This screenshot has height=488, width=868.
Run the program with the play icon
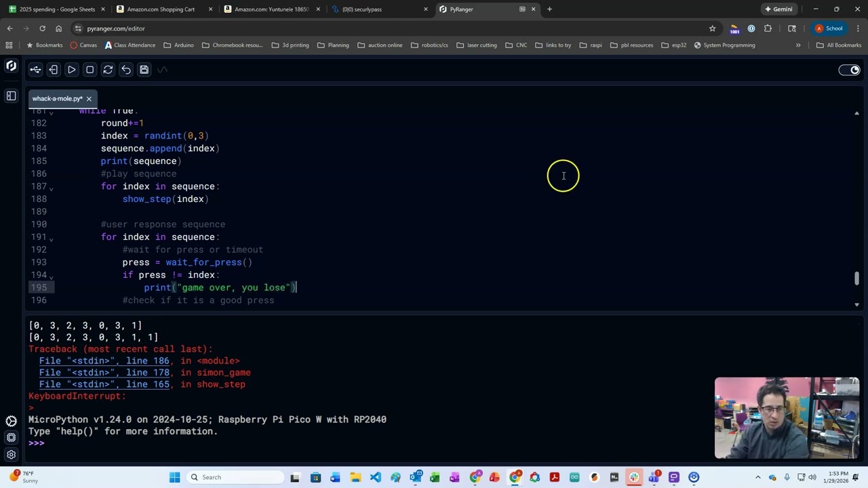click(x=72, y=70)
